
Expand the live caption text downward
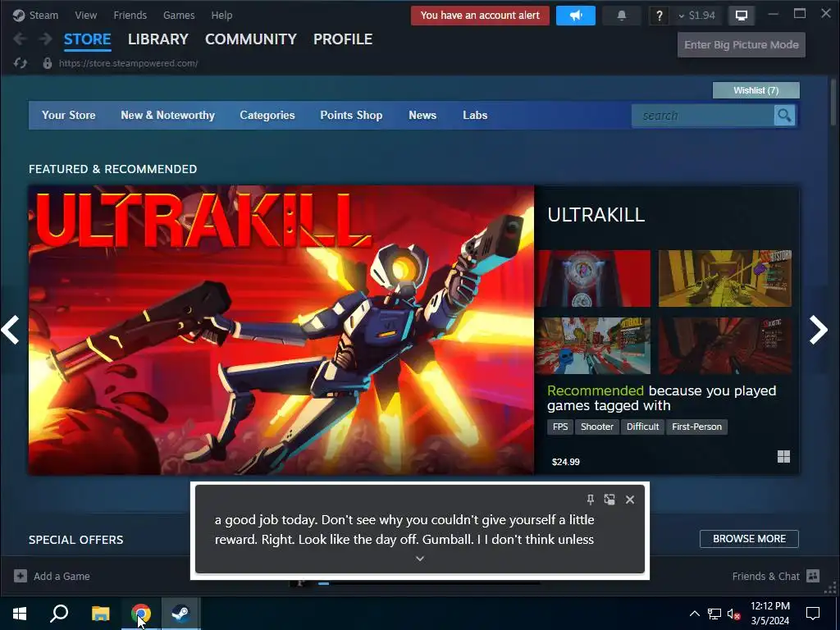point(420,558)
